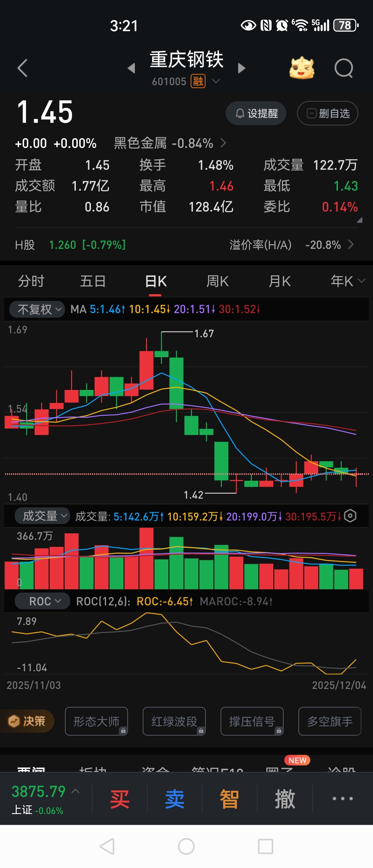Expand stock code dropdown chevron next to 融

point(216,81)
